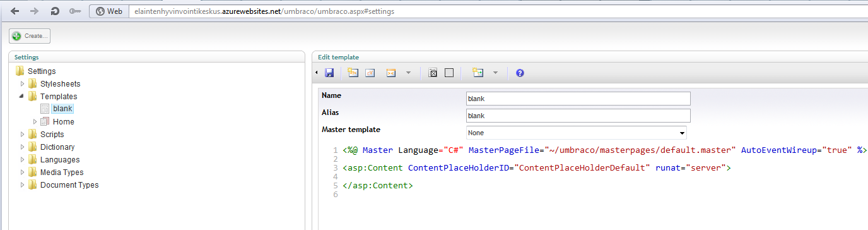The height and width of the screenshot is (230, 868).
Task: Click the Alias input field
Action: tap(578, 116)
